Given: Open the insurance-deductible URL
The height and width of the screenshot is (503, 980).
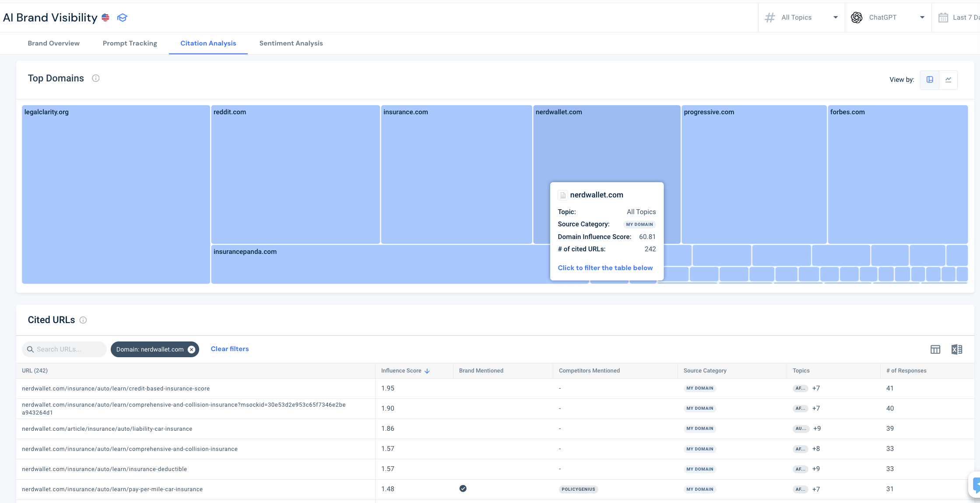Looking at the screenshot, I should click(x=104, y=469).
